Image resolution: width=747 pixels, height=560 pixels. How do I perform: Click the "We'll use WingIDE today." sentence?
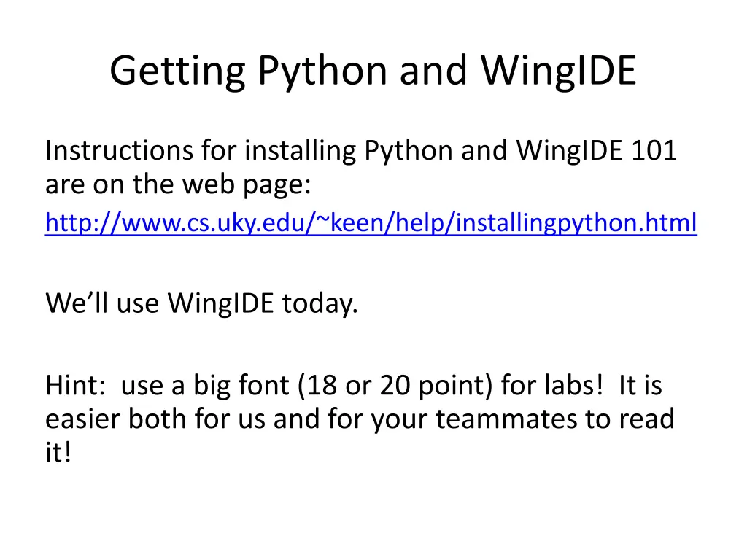201,302
